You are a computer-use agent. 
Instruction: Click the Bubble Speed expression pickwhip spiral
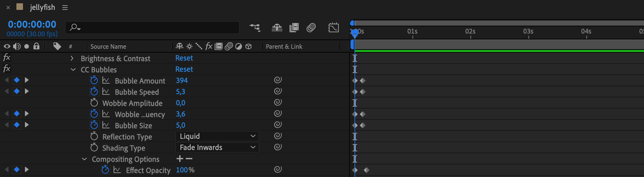click(278, 91)
